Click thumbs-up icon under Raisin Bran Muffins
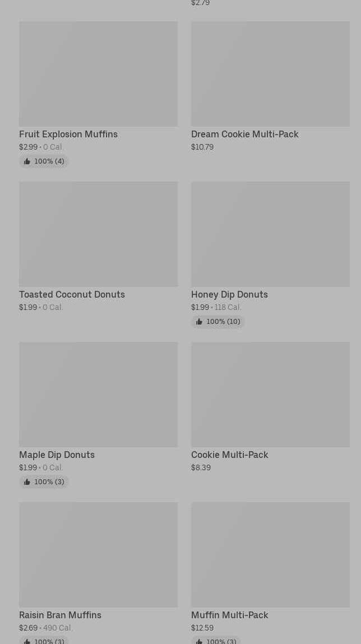Viewport: 361px width, 644px height. (x=27, y=641)
